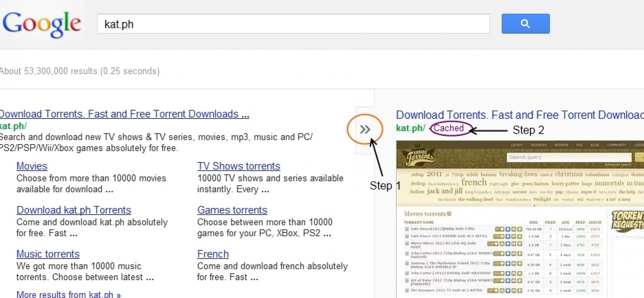
Task: Visit the Music torrents sitelink
Action: coord(48,254)
